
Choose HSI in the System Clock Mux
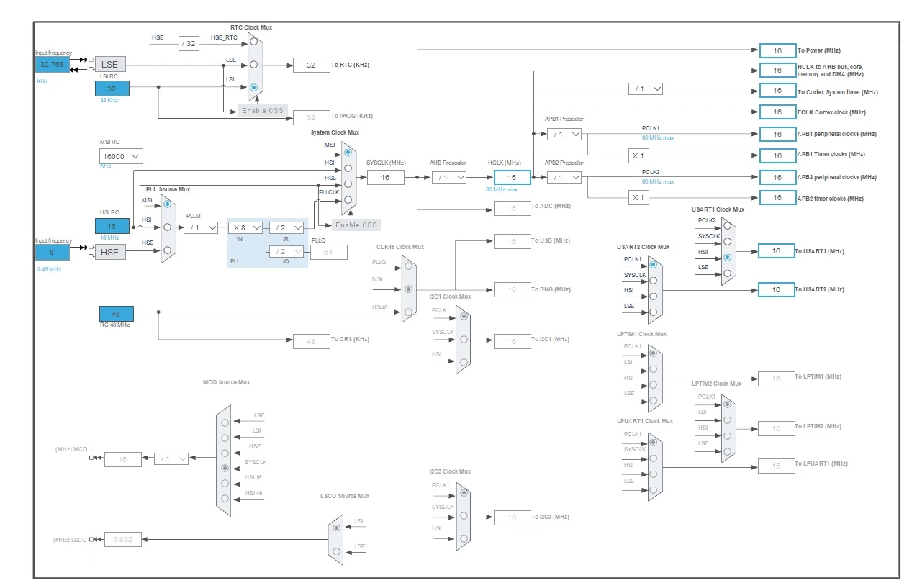348,168
